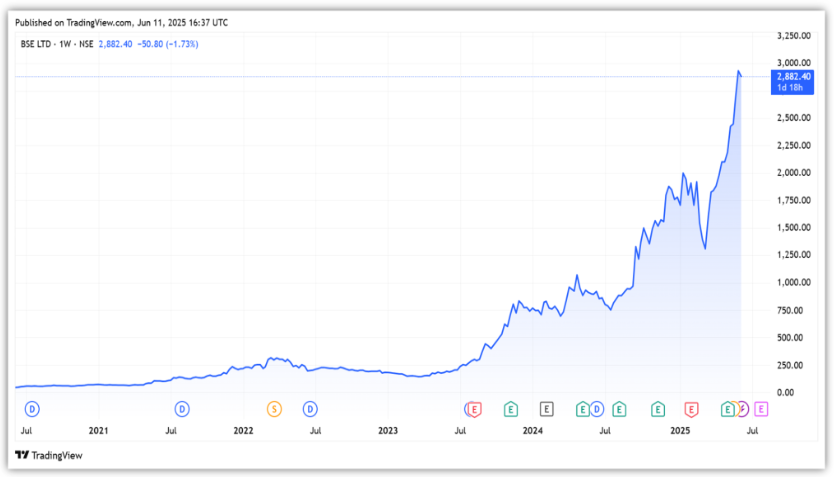The image size is (834, 477).
Task: Click the 1,500.00 label on price axis
Action: coord(792,228)
